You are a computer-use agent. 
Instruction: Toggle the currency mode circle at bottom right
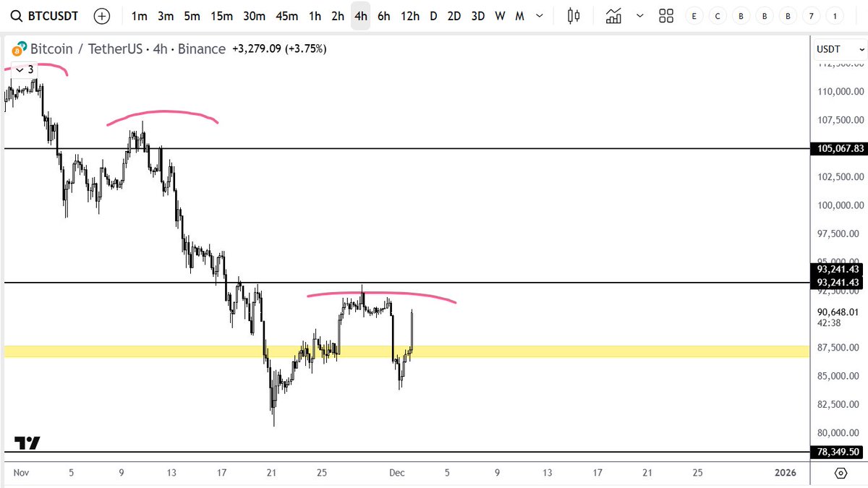pyautogui.click(x=841, y=472)
